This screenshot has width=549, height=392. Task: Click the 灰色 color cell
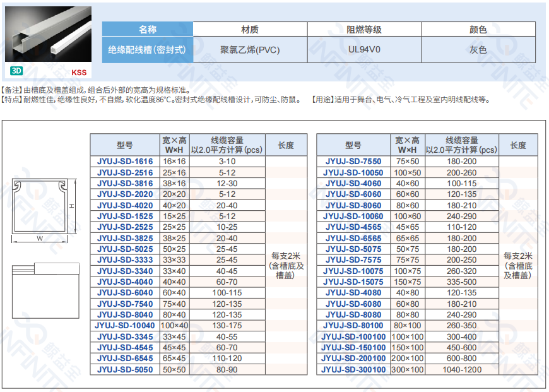click(x=478, y=50)
